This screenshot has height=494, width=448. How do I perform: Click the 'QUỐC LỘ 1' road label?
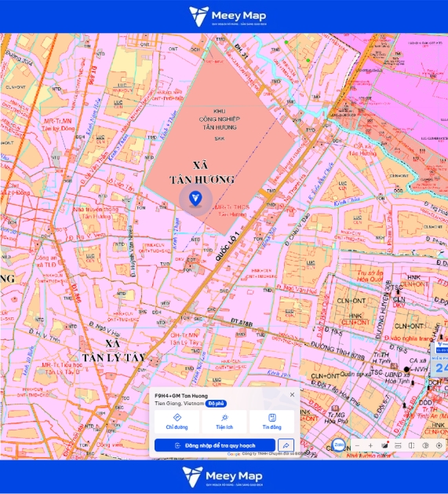[x=228, y=246]
